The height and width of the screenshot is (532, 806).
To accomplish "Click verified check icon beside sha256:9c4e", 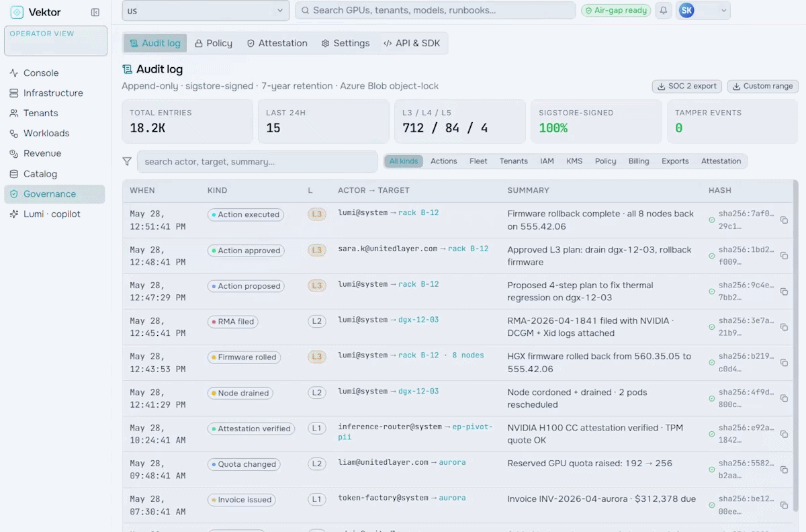I will tap(712, 292).
